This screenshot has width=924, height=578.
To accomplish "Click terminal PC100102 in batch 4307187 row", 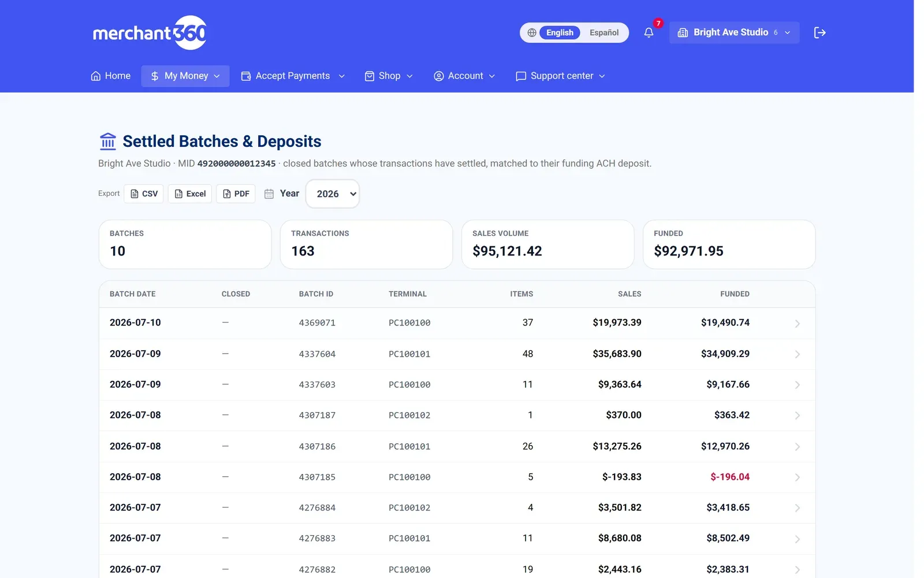I will point(409,415).
